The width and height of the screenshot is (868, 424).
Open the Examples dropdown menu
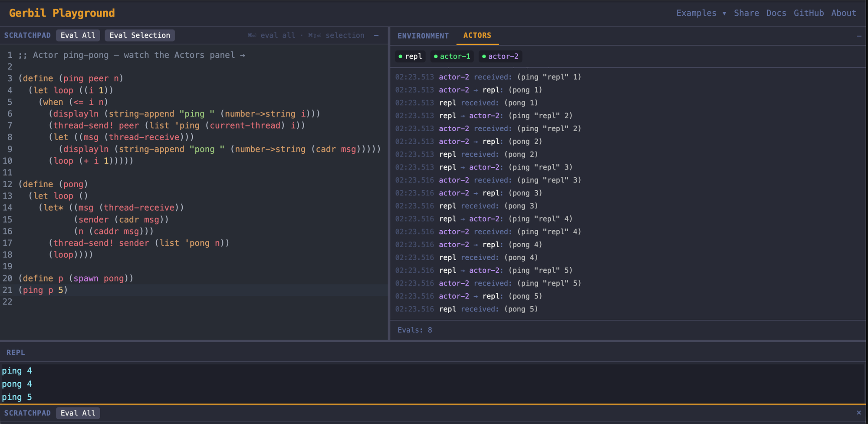pos(696,13)
